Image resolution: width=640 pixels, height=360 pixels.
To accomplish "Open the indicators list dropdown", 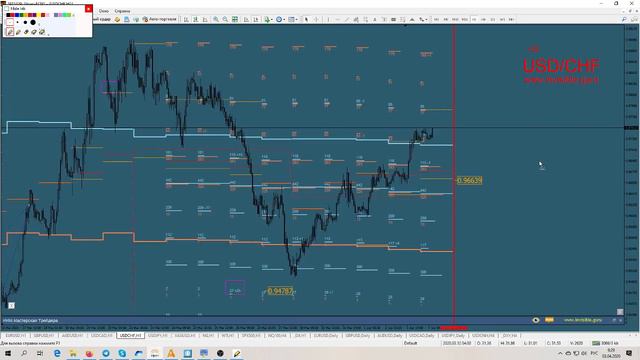I will (x=268, y=19).
